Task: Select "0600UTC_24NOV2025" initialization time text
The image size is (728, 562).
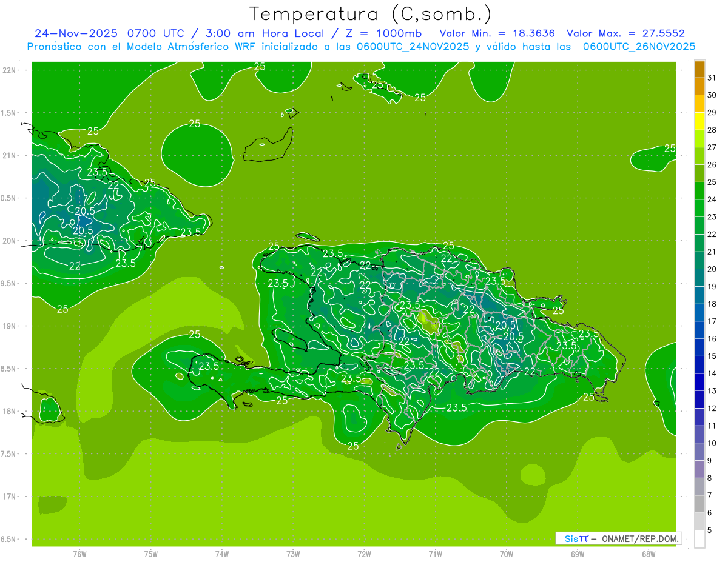Action: [x=413, y=47]
